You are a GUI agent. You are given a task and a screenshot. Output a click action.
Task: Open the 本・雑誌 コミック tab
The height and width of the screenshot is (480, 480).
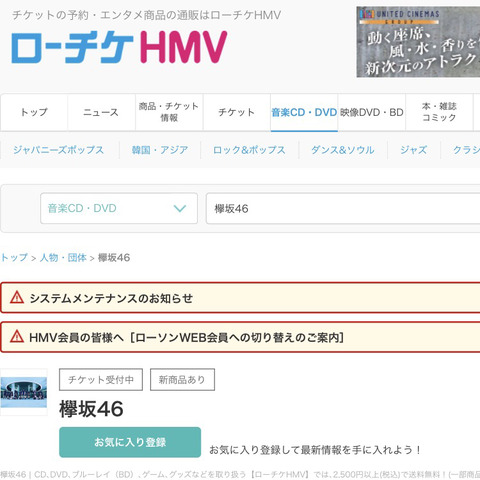click(x=439, y=112)
